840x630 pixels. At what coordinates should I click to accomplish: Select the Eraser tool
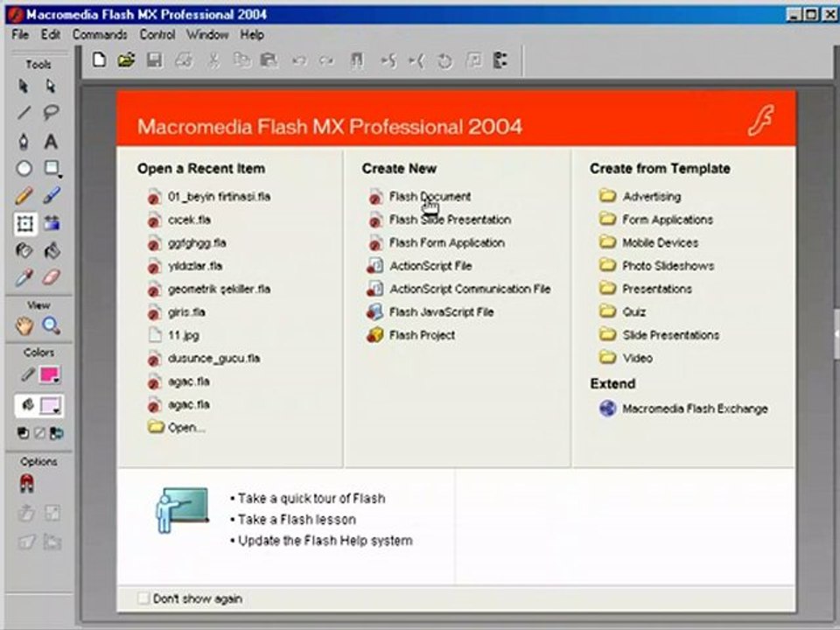(51, 277)
